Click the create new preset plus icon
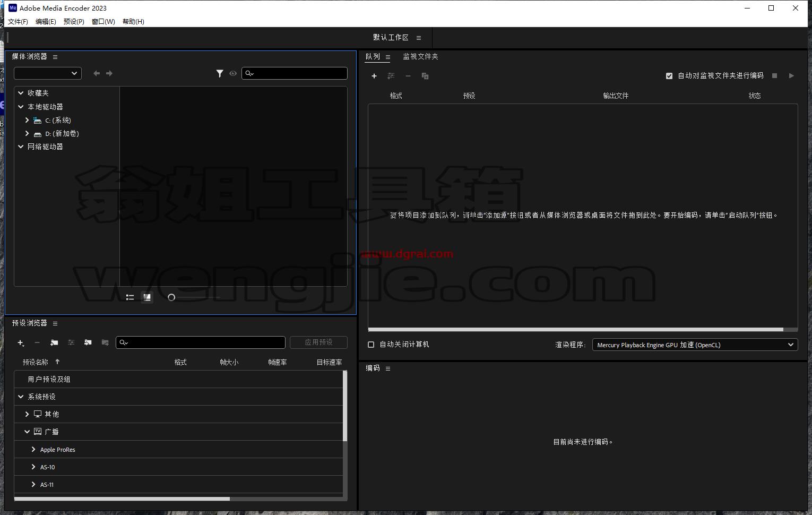The image size is (812, 515). point(21,343)
